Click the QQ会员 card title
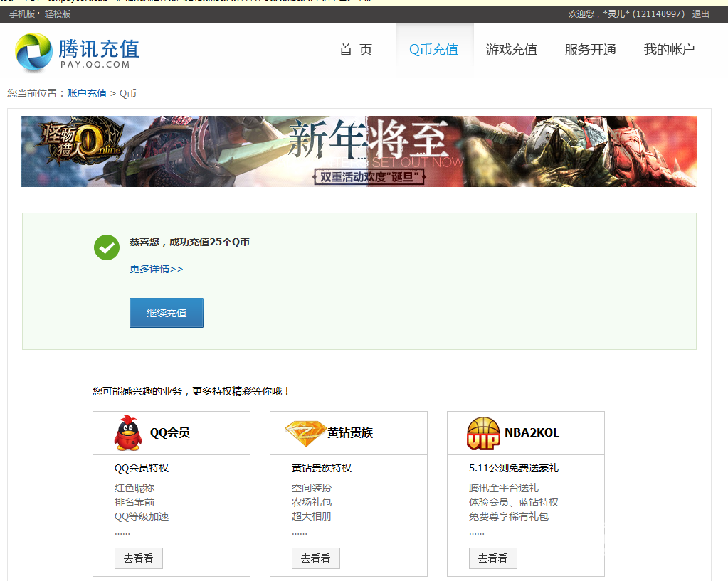 (170, 432)
